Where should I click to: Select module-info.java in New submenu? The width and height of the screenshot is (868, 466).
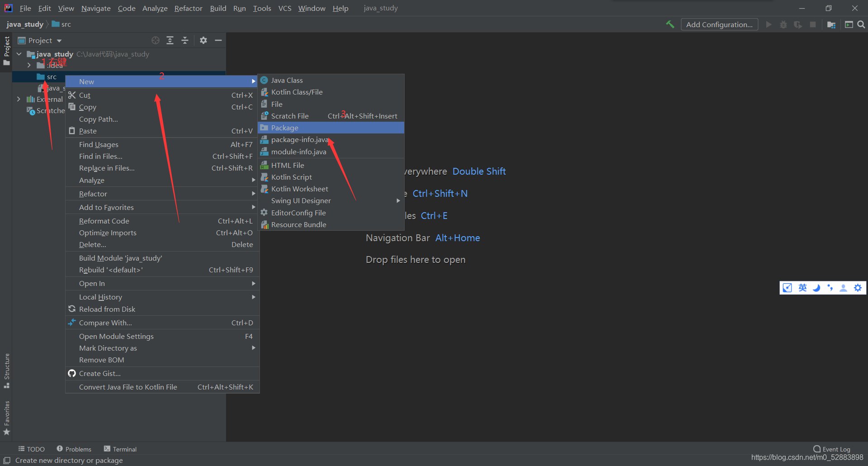(331, 152)
